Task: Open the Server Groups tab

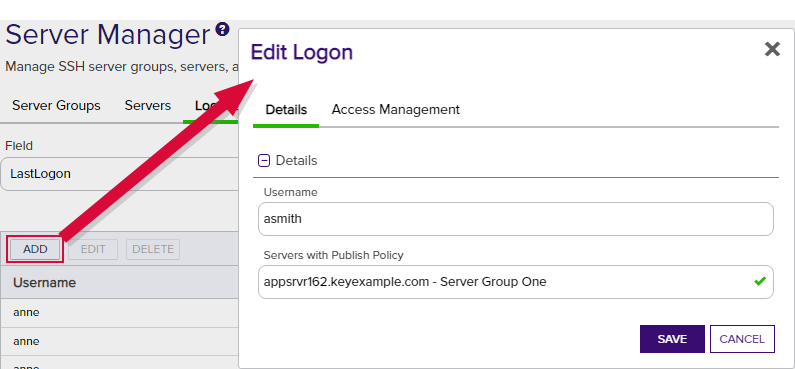Action: [x=56, y=105]
